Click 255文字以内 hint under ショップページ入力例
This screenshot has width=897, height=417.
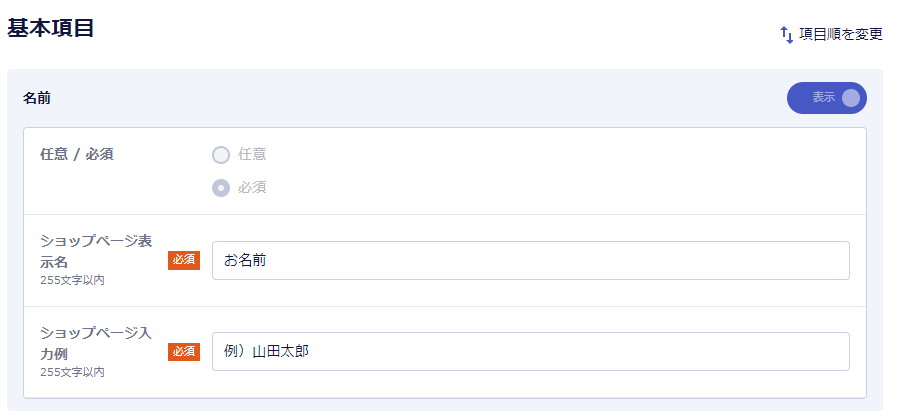[x=72, y=372]
